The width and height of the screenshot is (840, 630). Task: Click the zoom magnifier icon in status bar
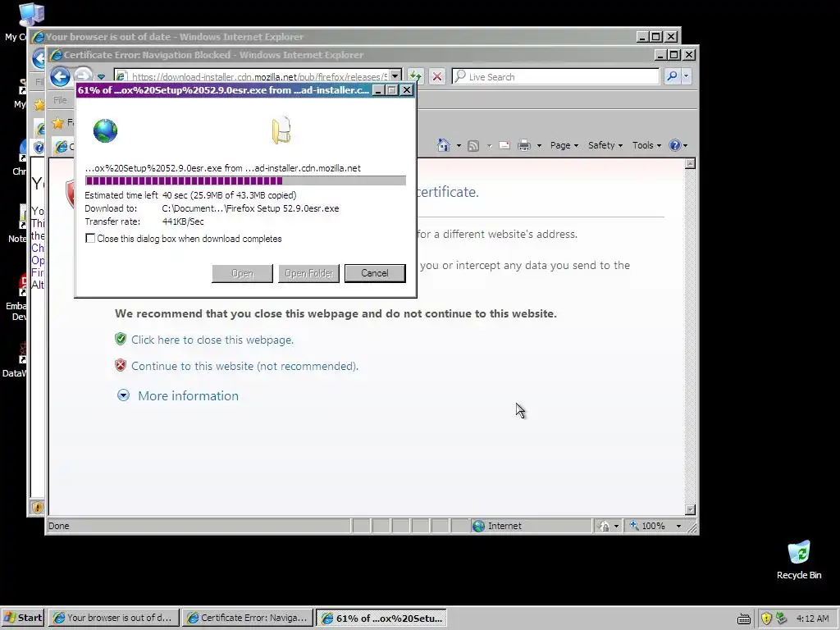pos(634,526)
